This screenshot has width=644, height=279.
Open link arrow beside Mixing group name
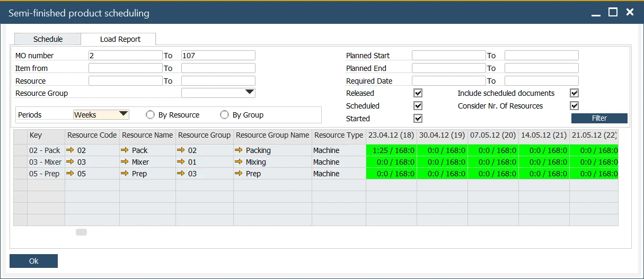coord(239,162)
